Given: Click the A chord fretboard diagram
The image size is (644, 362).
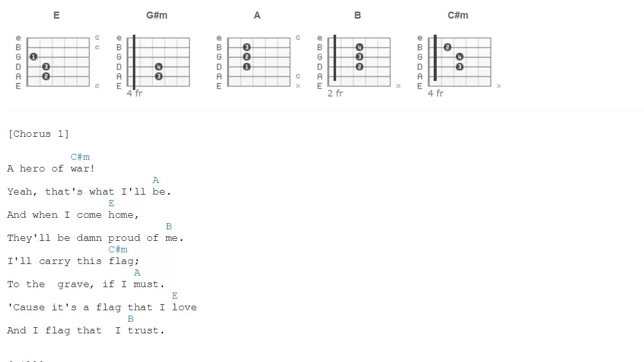Looking at the screenshot, I should pyautogui.click(x=259, y=62).
